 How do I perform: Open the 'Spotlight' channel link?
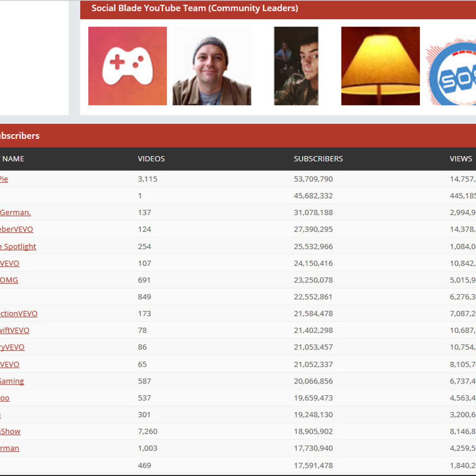(x=18, y=246)
